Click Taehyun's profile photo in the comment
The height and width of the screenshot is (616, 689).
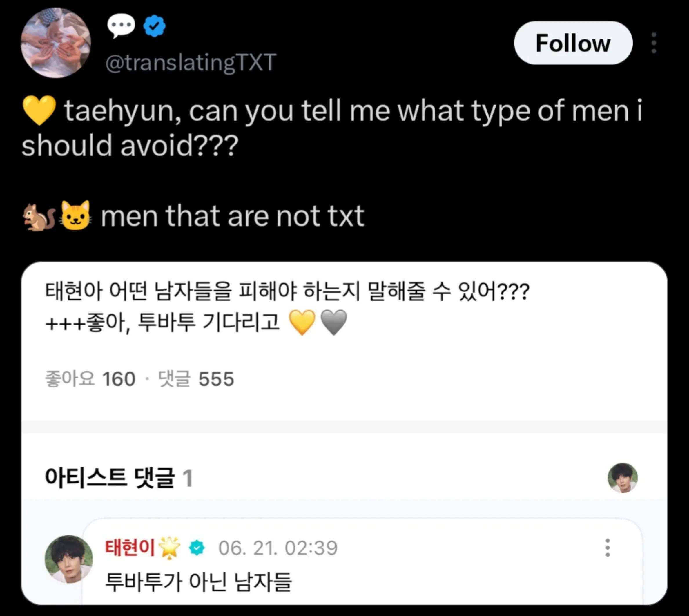[x=69, y=559]
